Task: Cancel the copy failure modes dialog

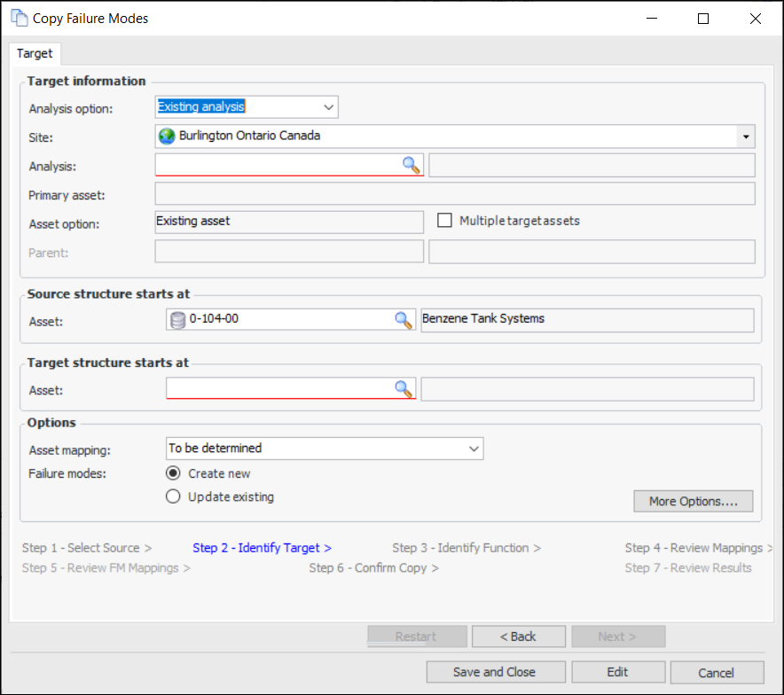Action: click(716, 672)
